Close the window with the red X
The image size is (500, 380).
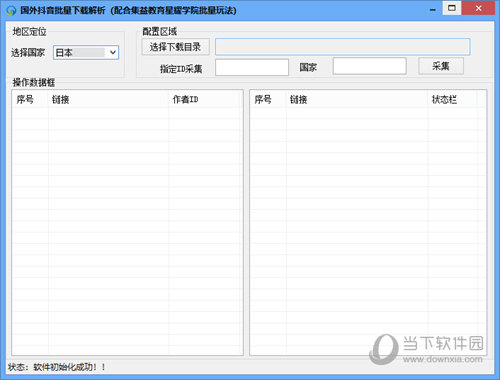pyautogui.click(x=478, y=8)
